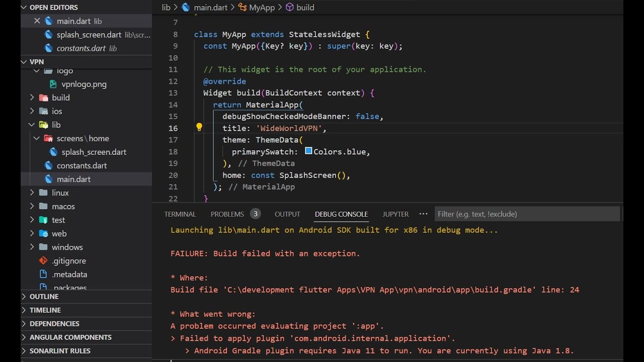The height and width of the screenshot is (362, 644).
Task: Click the build folder icon
Action: [x=44, y=98]
